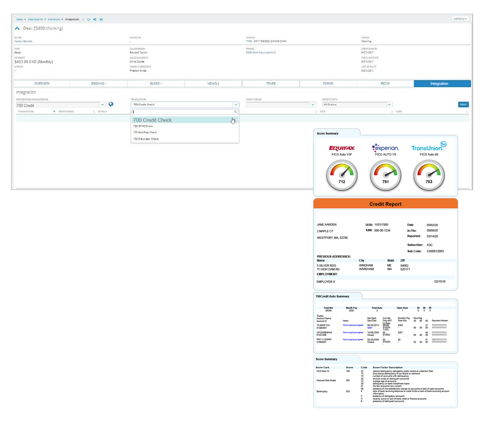This screenshot has width=497, height=448.
Task: Open the Buyer tab menu
Action: [x=156, y=84]
